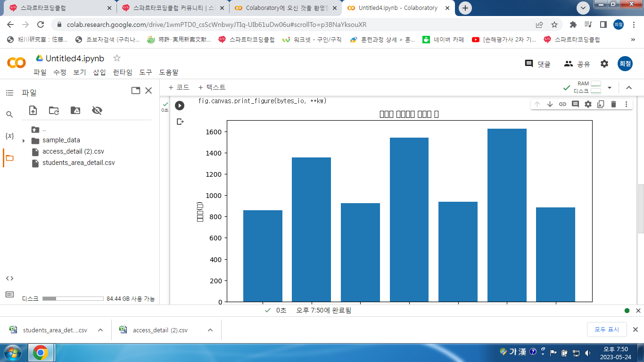
Task: Mirror cell in tab icon
Action: pos(601,104)
